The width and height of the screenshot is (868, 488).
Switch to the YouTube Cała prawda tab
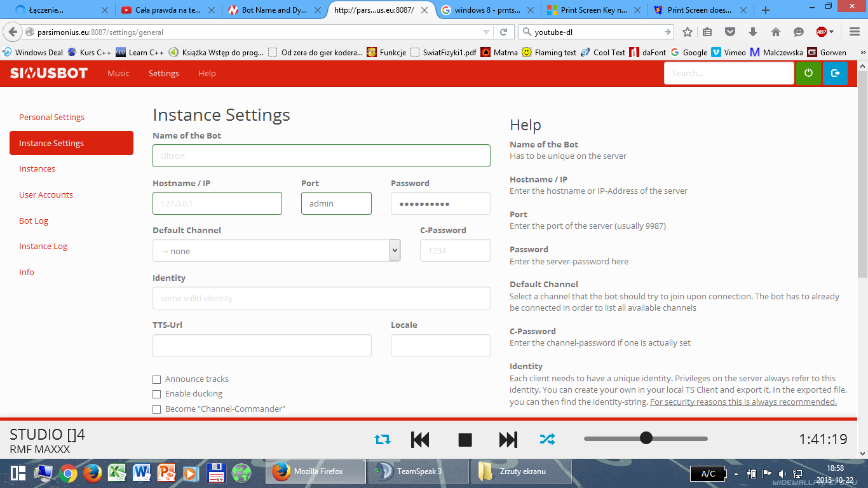tap(167, 10)
